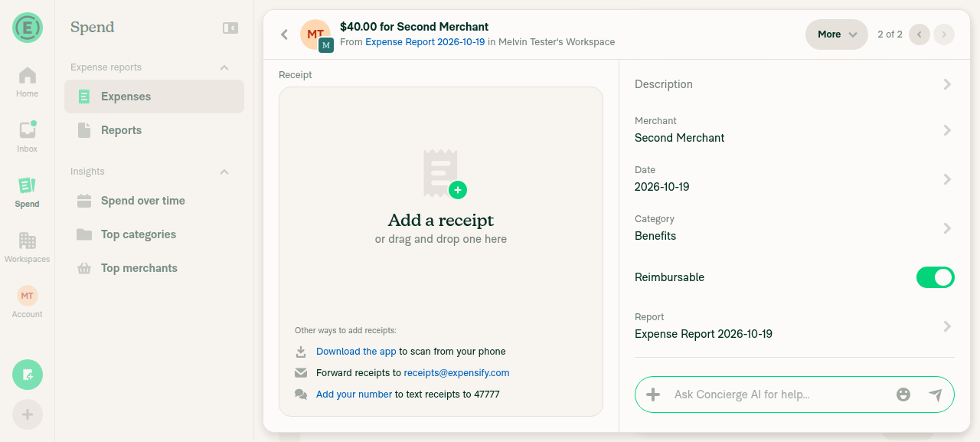
Task: Click the gray plus button in sidebar
Action: (28, 414)
